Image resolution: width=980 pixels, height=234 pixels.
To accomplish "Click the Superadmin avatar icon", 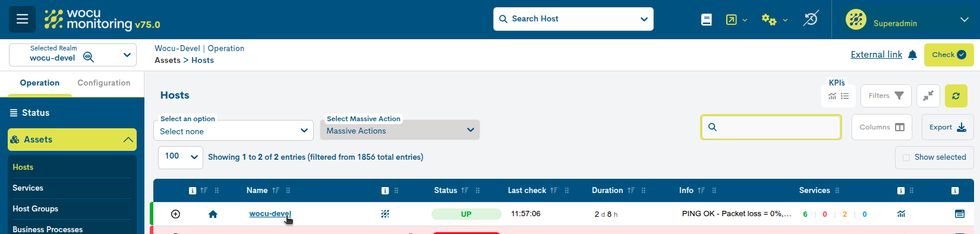I will click(x=856, y=20).
